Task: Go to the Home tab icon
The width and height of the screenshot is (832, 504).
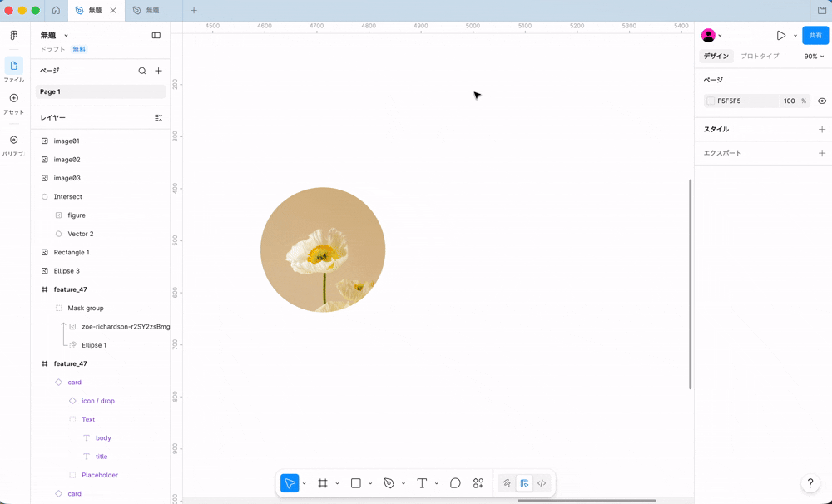Action: point(56,10)
